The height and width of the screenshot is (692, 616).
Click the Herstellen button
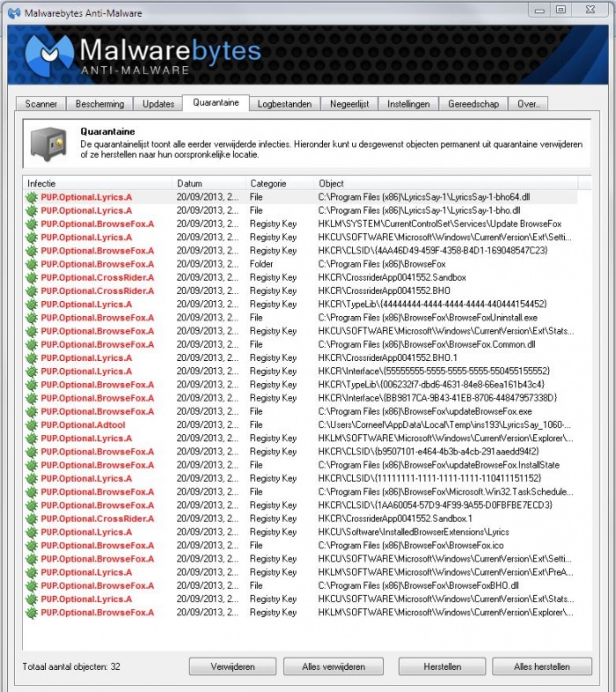click(x=442, y=666)
